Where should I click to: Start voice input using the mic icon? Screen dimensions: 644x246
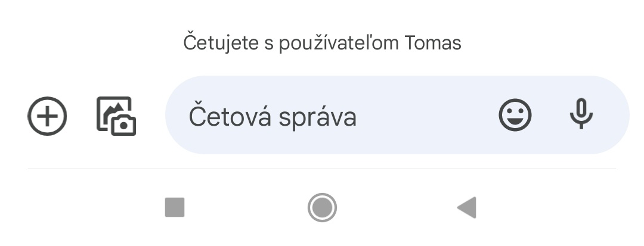click(x=581, y=114)
